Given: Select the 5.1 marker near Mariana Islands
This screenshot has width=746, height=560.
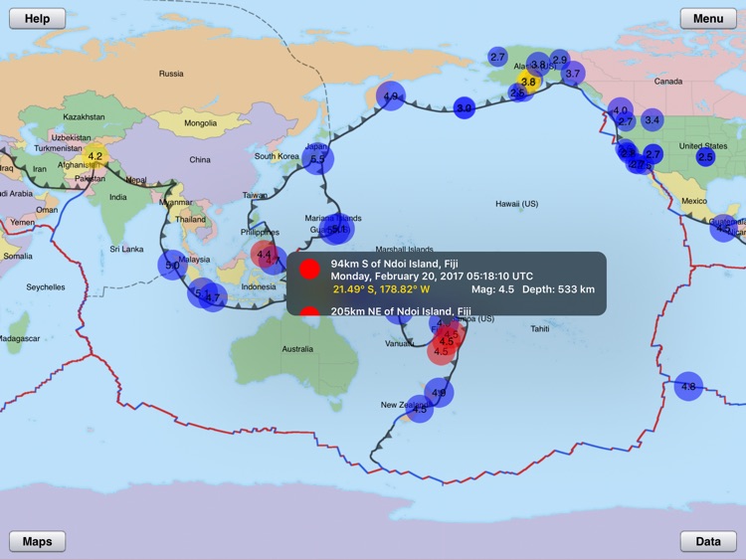Looking at the screenshot, I should coord(337,230).
